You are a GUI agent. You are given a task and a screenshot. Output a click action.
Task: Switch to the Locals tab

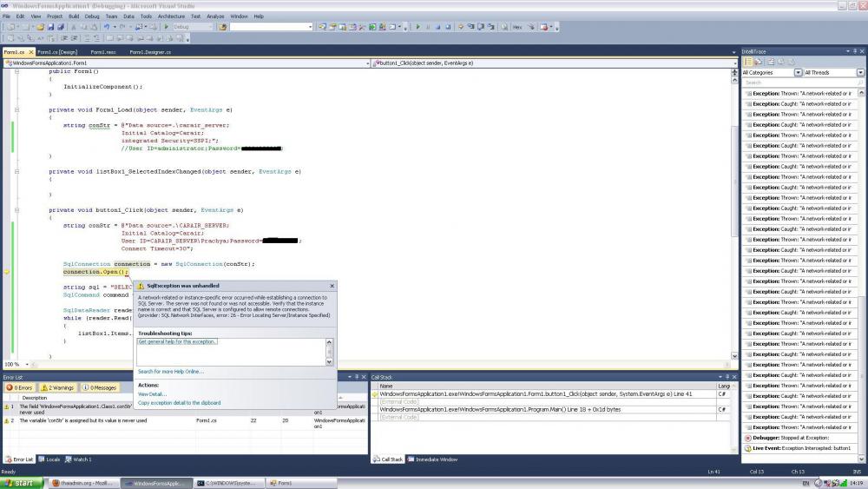[x=49, y=459]
